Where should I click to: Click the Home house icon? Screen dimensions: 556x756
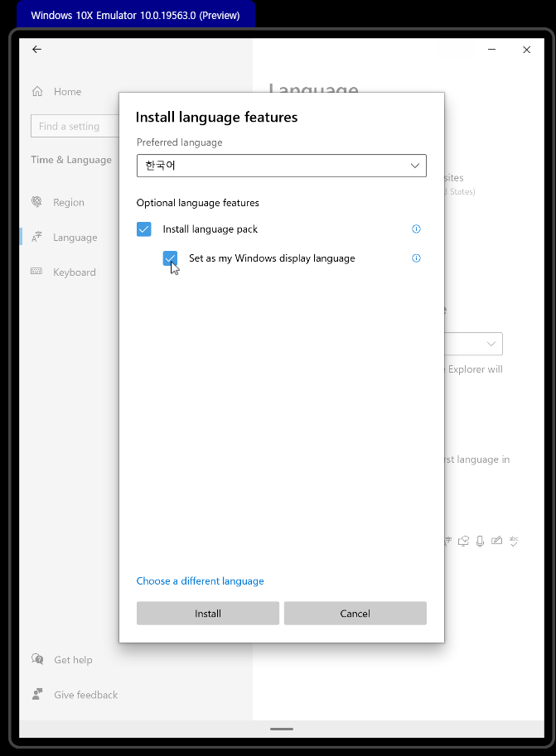(x=37, y=91)
